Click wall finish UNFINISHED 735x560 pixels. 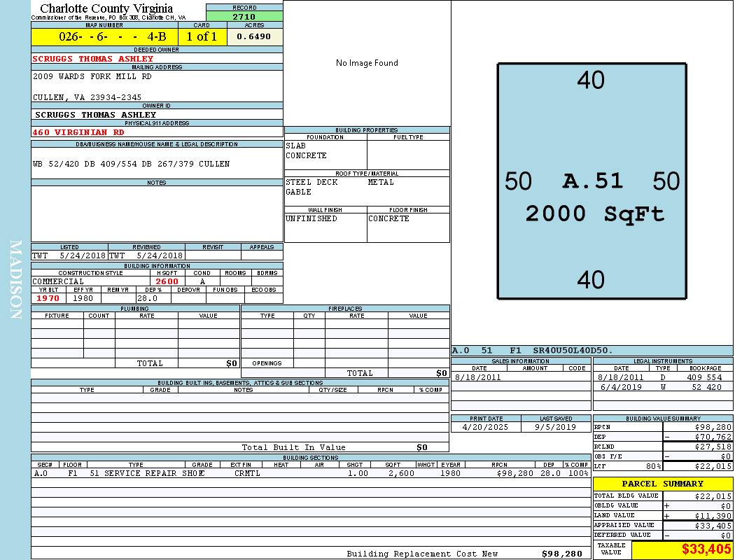[x=311, y=218]
